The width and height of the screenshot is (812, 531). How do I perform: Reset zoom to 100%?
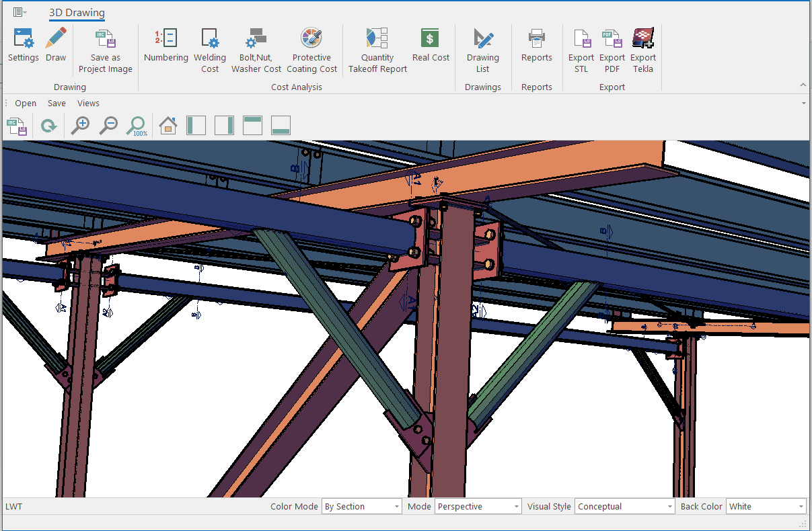137,126
